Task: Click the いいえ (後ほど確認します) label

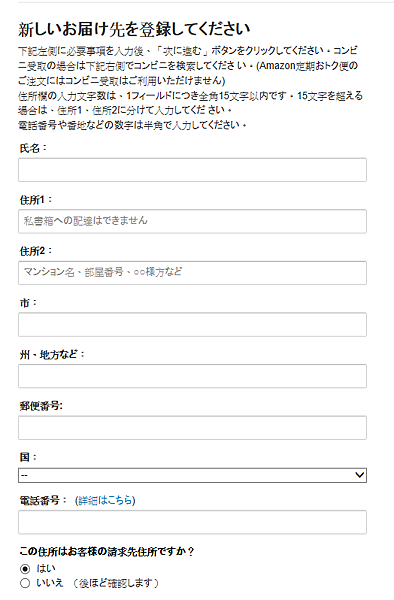Action: click(97, 583)
